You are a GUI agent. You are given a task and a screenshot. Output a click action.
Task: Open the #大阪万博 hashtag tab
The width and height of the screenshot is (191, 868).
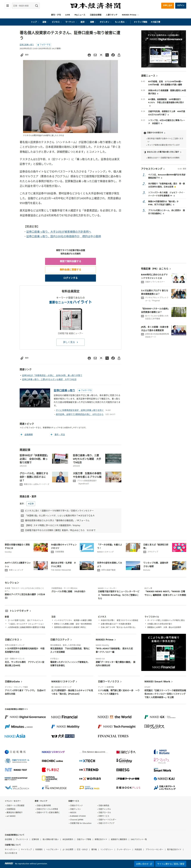[155, 22]
